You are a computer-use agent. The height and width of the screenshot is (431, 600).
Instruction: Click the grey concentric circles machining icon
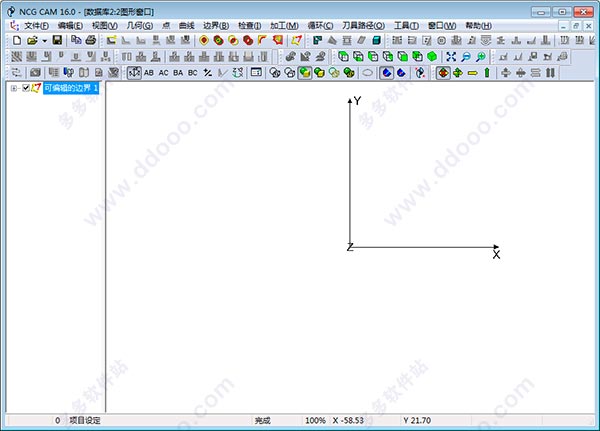(441, 40)
